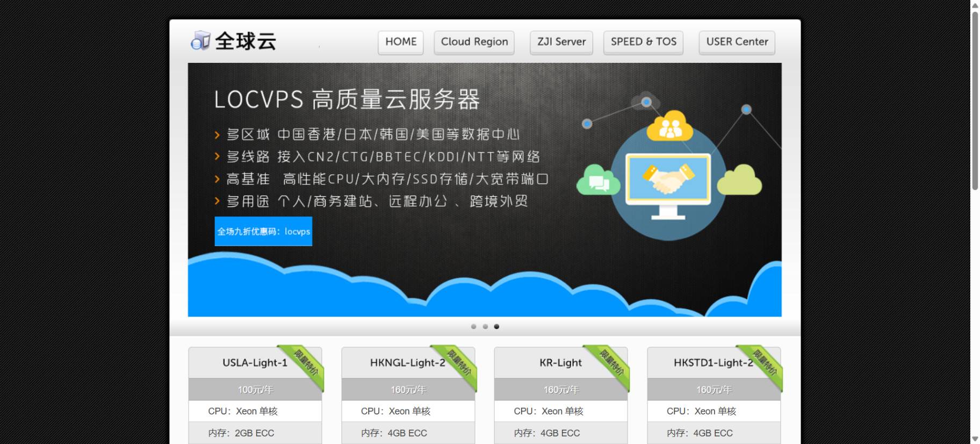The image size is (980, 444).
Task: Click the page scrollbar down arrow
Action: pos(975,439)
